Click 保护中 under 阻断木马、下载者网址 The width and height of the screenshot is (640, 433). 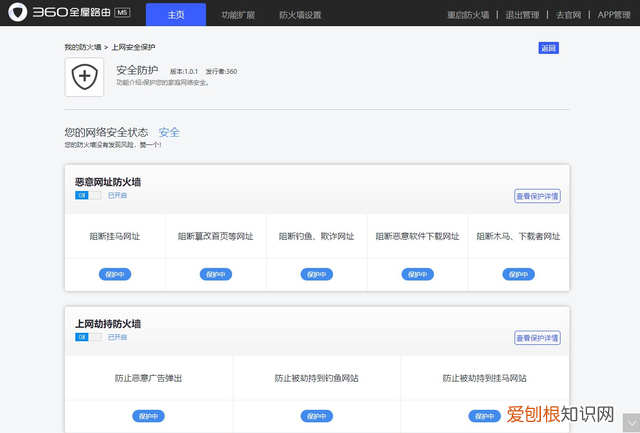(518, 274)
